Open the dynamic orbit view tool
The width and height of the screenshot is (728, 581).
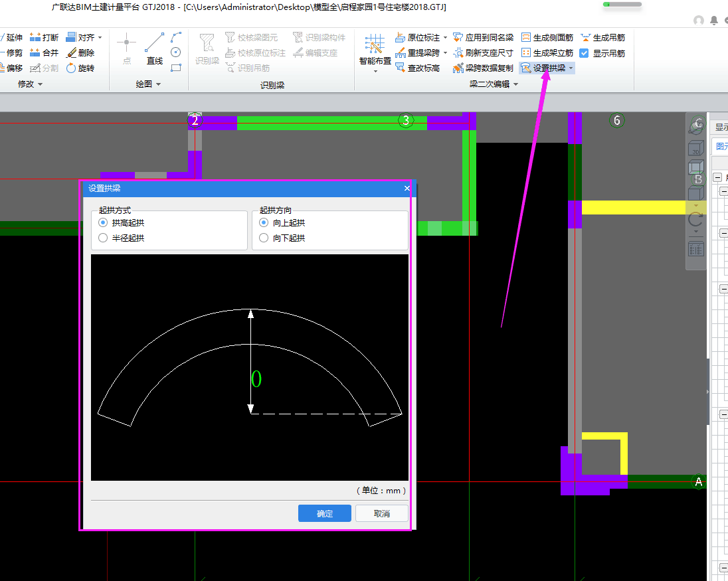(696, 125)
